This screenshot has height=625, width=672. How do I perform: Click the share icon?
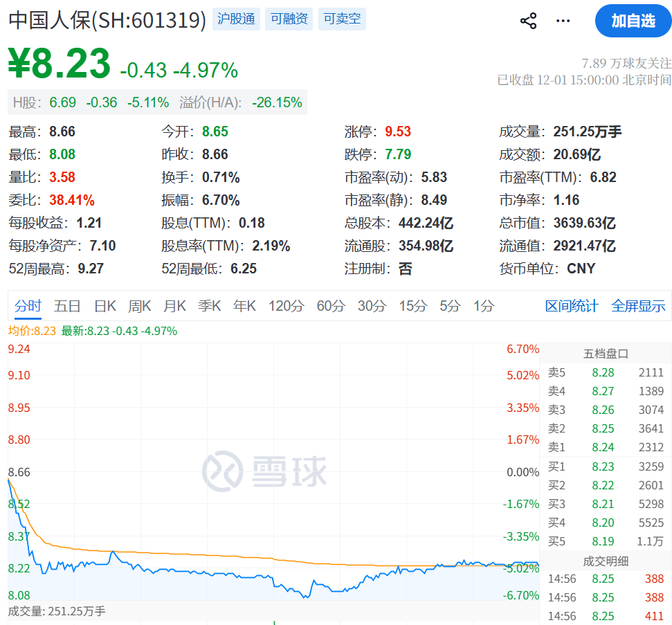pos(528,21)
